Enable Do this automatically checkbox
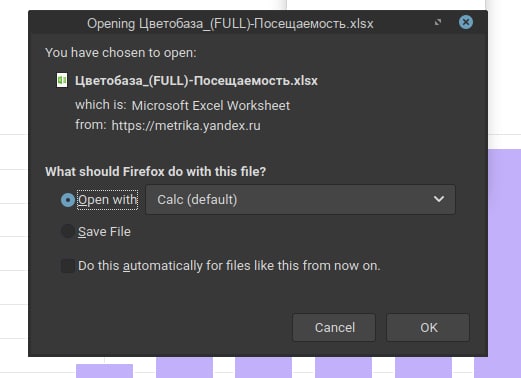The width and height of the screenshot is (521, 378). tap(68, 266)
